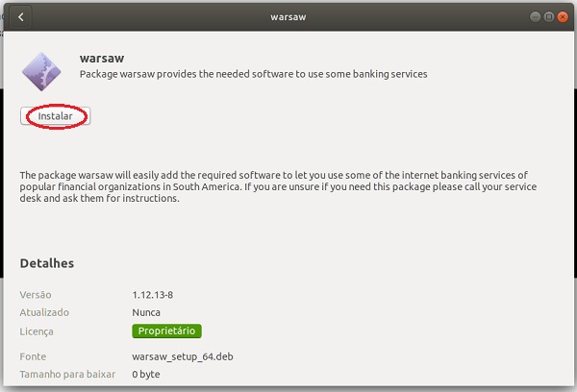Viewport: 577px width, 392px height.
Task: Click the Versão label
Action: 36,295
